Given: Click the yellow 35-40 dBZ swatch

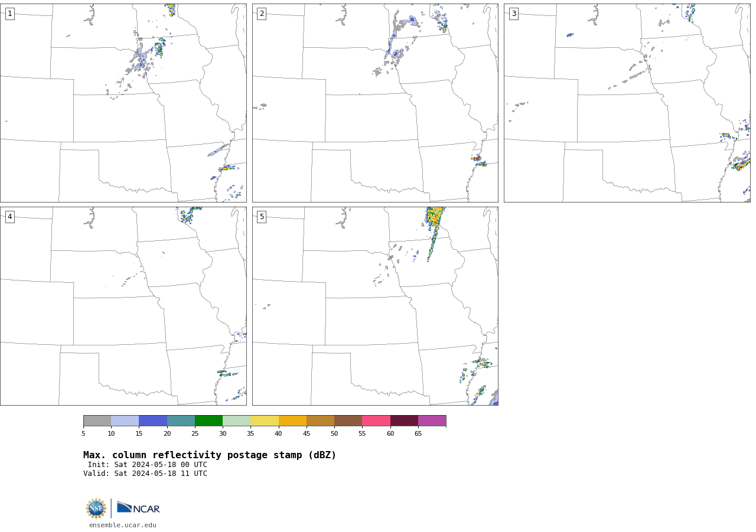Looking at the screenshot, I should (x=265, y=421).
